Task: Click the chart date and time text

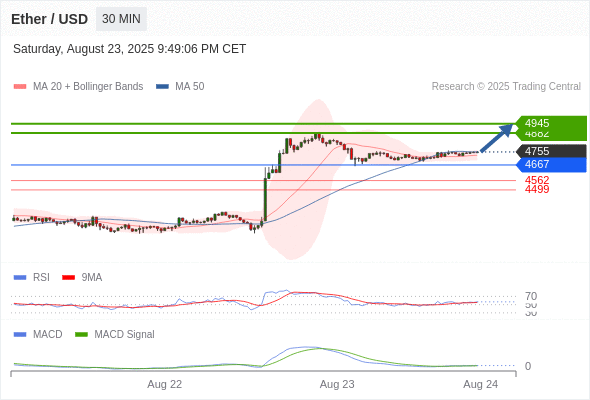Action: coord(129,49)
